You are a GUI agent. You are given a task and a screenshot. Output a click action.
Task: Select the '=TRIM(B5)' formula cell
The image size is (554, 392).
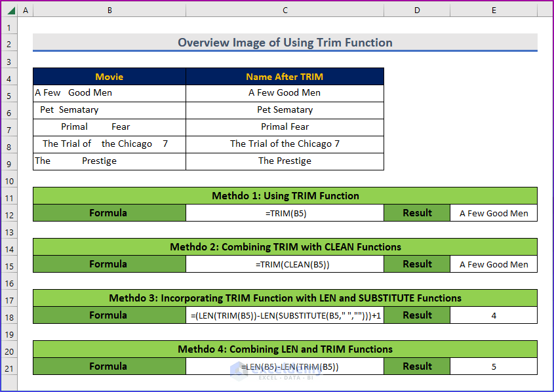coord(285,212)
